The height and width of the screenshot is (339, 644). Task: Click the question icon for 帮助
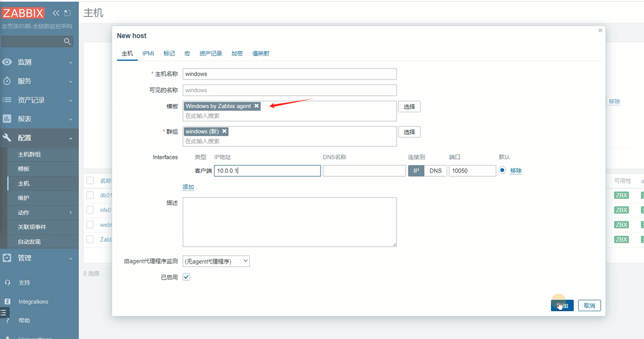8,320
